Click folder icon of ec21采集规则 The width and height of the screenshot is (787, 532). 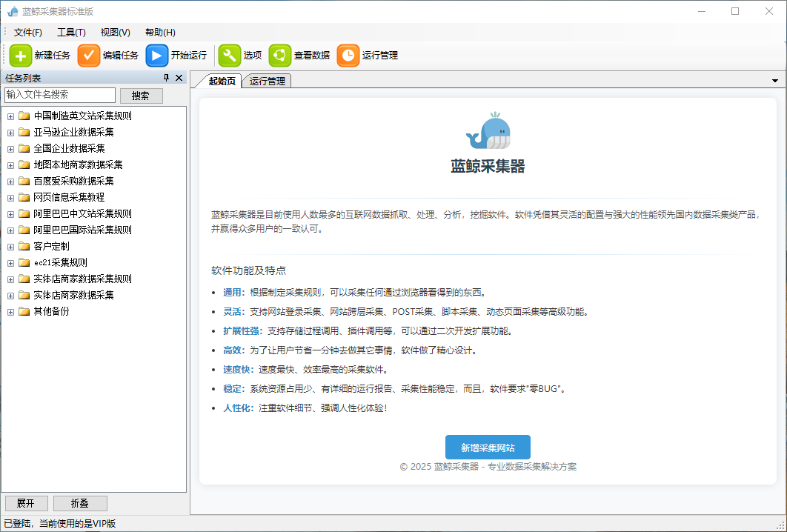(x=24, y=262)
